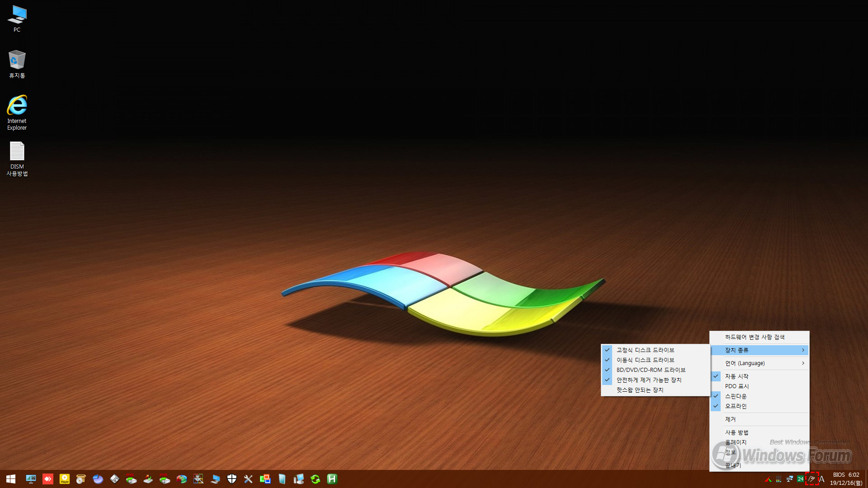Open the first green-arrow drive backup icon
The width and height of the screenshot is (868, 488).
pyautogui.click(x=131, y=479)
